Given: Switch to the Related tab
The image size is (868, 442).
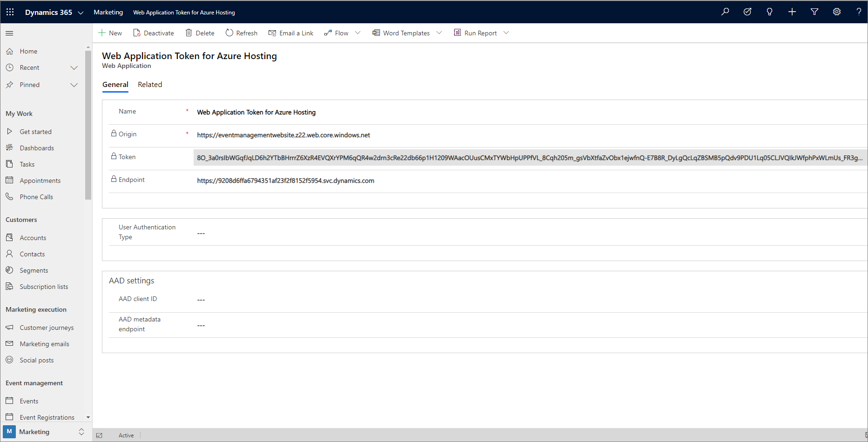Looking at the screenshot, I should pos(150,85).
